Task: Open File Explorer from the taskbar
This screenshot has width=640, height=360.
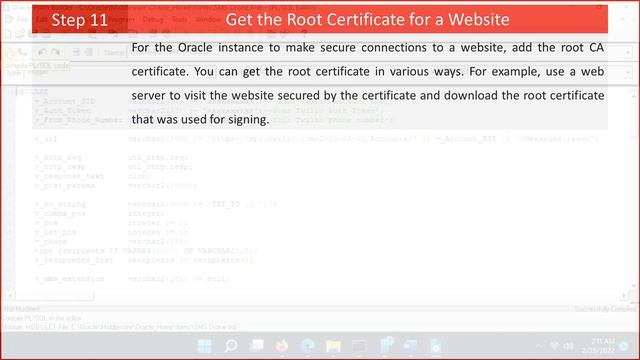Action: (x=333, y=346)
